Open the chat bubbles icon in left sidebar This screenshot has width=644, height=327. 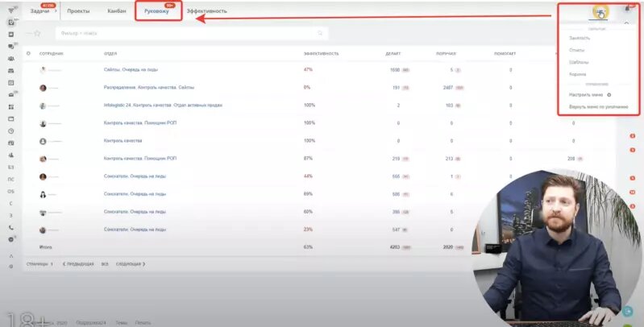point(11,47)
